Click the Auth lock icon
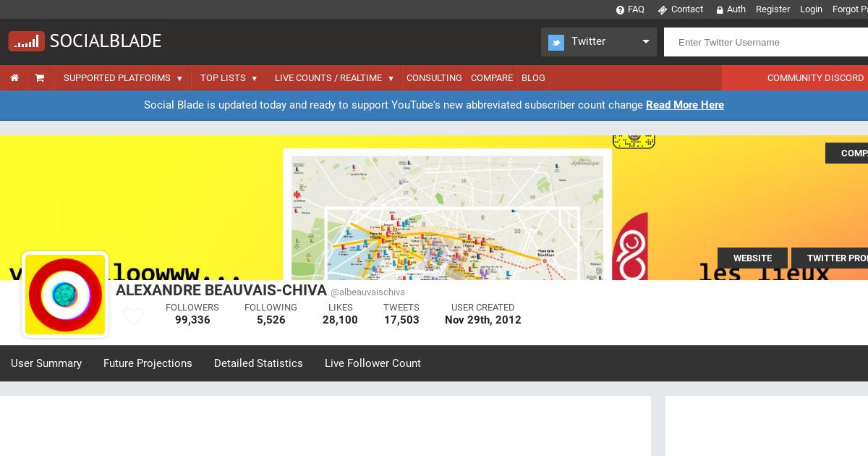The width and height of the screenshot is (868, 456). (720, 10)
